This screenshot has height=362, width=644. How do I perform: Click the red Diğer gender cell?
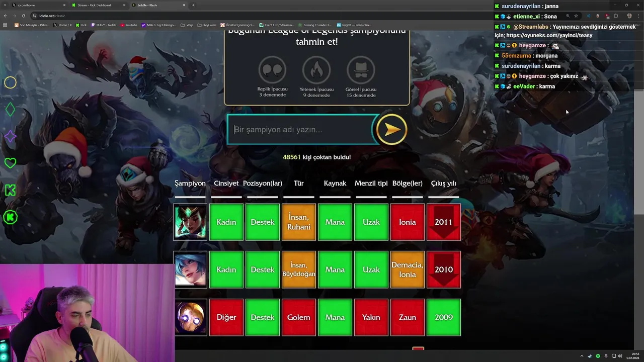pos(226,317)
